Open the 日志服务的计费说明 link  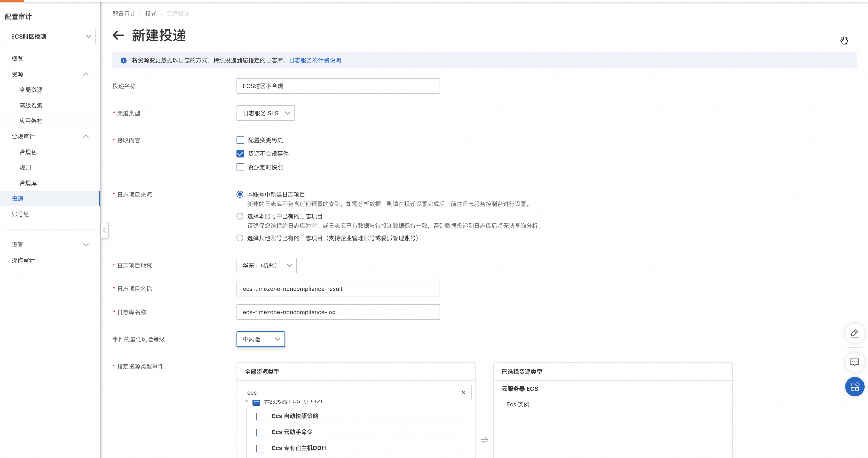(x=315, y=60)
